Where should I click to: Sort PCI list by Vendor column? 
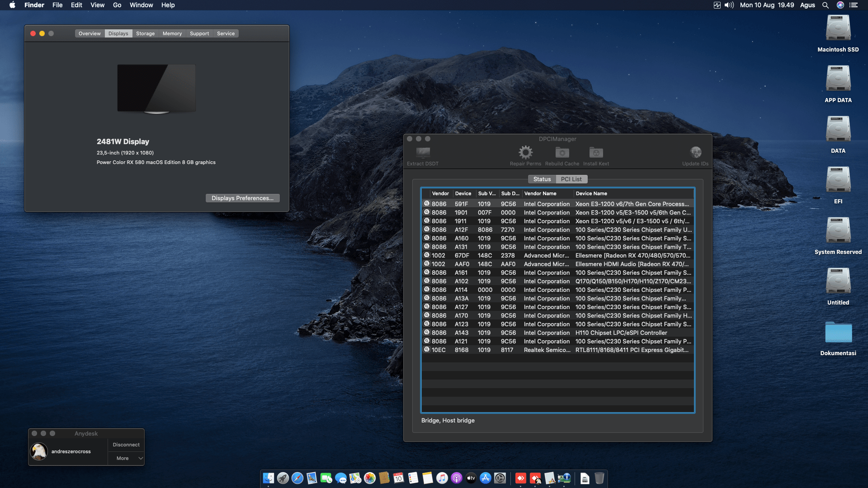click(x=440, y=193)
